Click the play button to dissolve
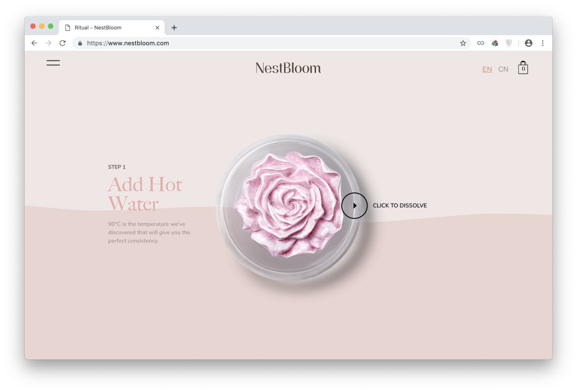This screenshot has width=577, height=392. [354, 205]
